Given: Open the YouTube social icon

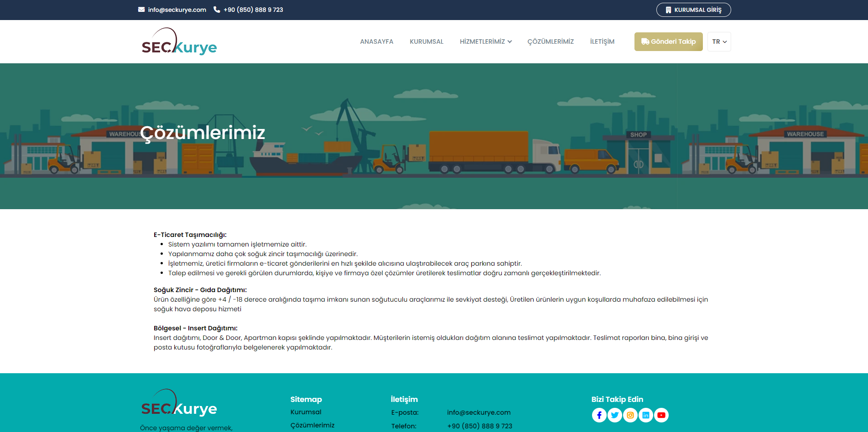Looking at the screenshot, I should [661, 415].
